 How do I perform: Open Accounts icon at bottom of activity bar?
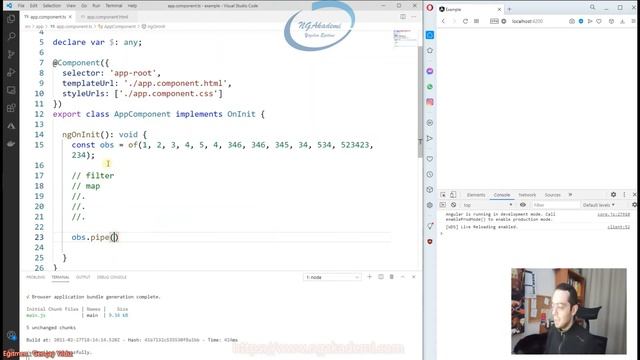(x=11, y=336)
